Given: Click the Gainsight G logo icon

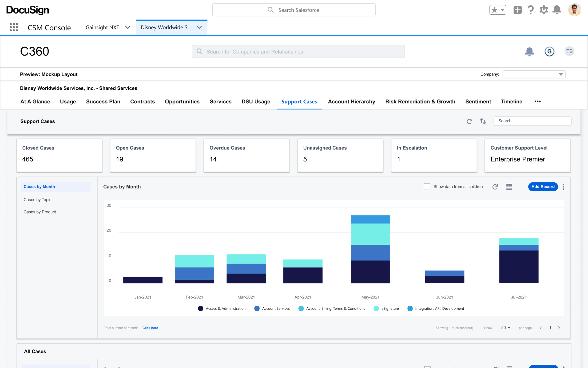Looking at the screenshot, I should click(x=549, y=52).
